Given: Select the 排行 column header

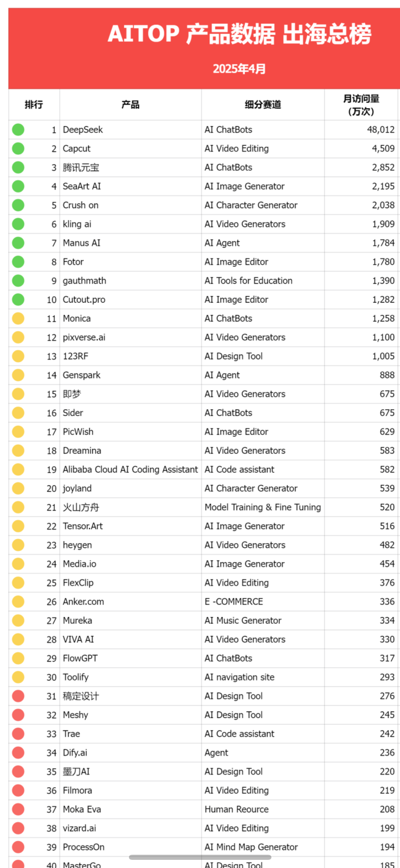Looking at the screenshot, I should [34, 105].
